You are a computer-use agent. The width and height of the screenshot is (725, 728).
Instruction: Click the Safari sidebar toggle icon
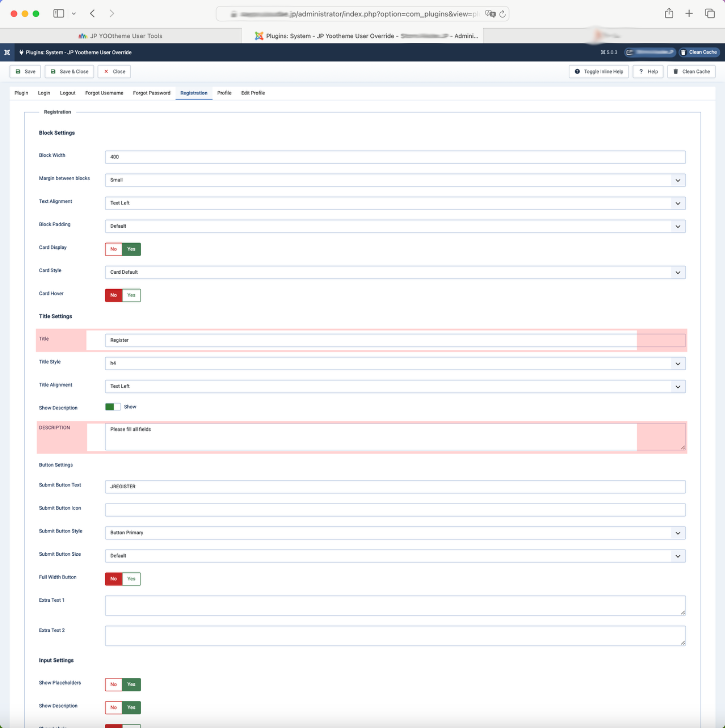coord(59,14)
